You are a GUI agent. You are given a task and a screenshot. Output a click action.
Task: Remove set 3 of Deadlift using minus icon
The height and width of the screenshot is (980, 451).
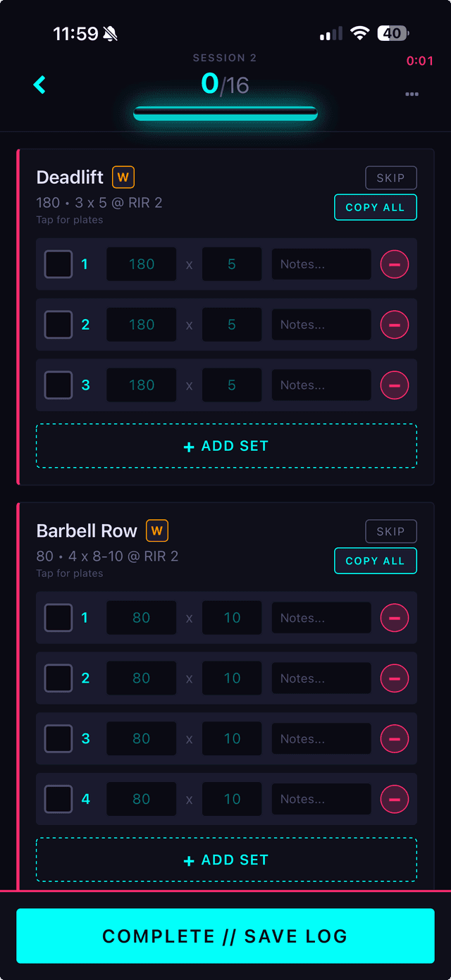(x=395, y=385)
